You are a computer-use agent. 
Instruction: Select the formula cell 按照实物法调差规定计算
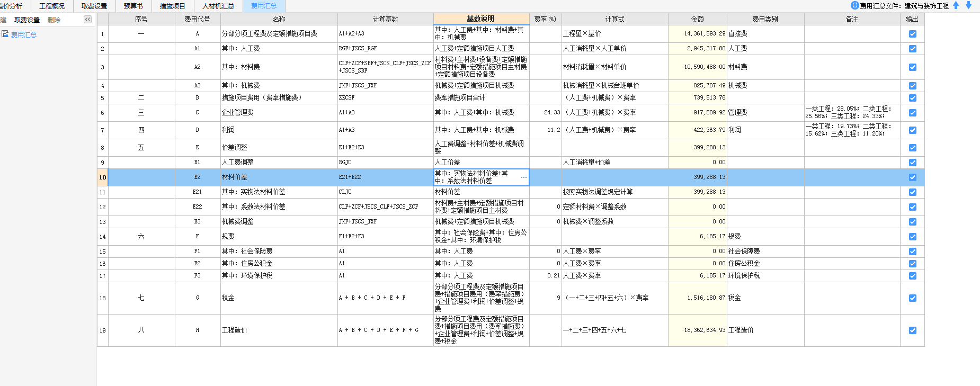pyautogui.click(x=614, y=192)
